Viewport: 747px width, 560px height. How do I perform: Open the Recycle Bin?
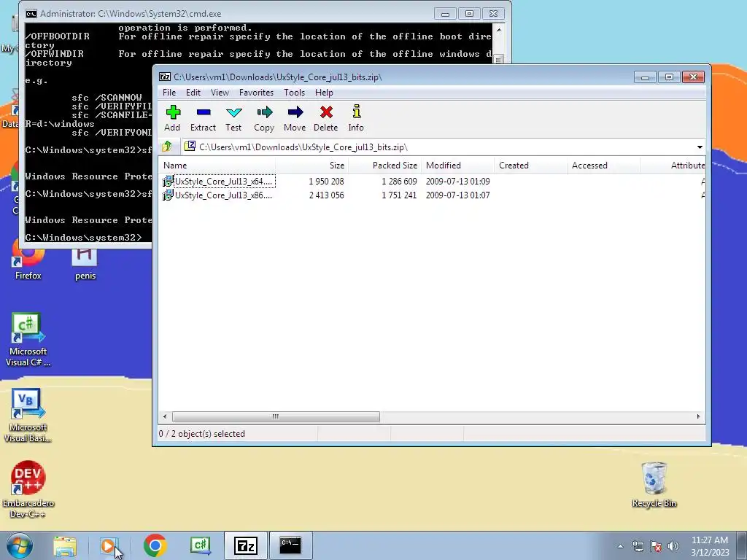pyautogui.click(x=654, y=485)
